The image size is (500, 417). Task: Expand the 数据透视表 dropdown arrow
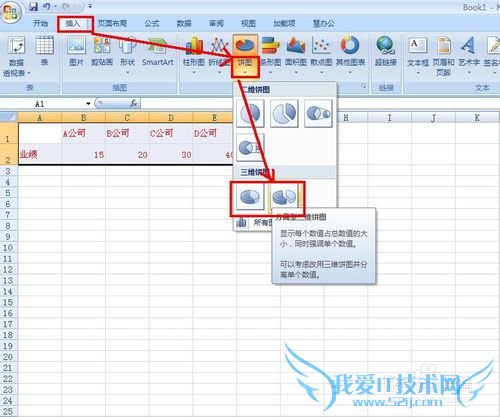coord(29,73)
